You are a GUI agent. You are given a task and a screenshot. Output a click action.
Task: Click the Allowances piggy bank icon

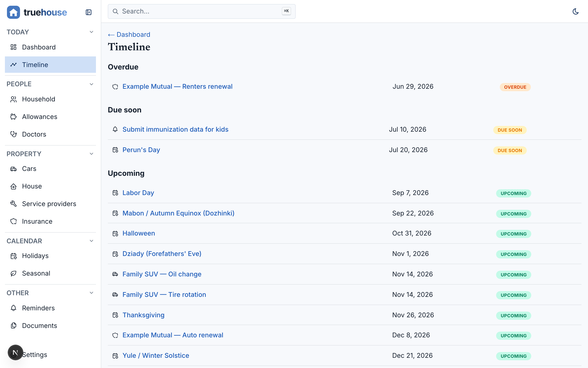point(13,117)
